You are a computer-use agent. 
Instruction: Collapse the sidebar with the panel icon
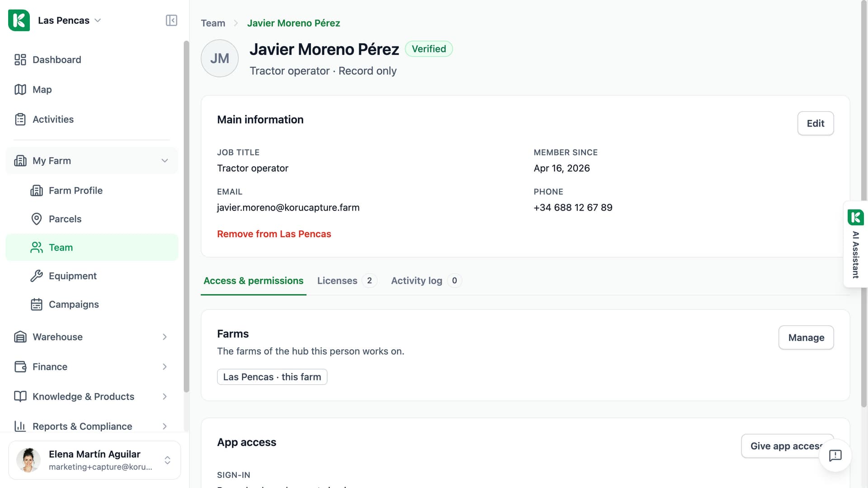(171, 20)
